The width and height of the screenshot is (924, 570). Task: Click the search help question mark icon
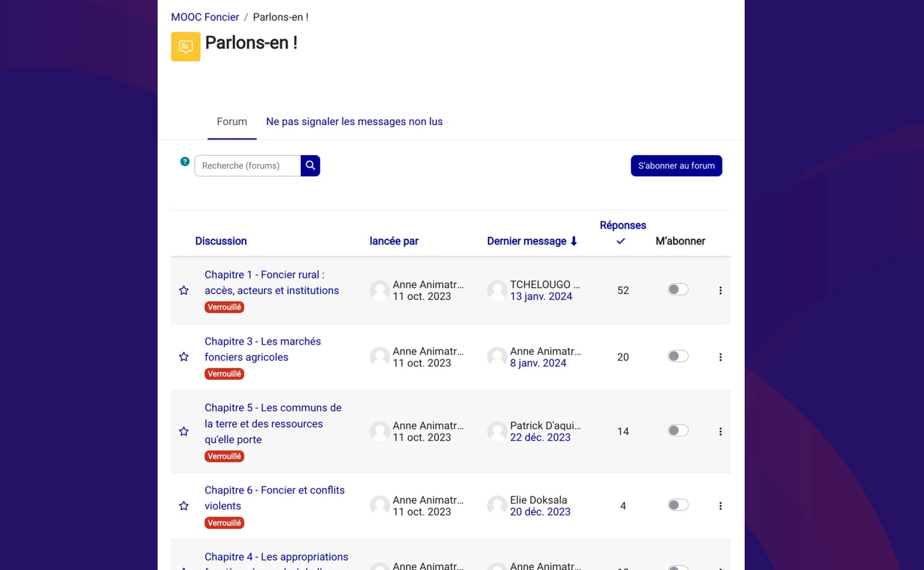[185, 162]
